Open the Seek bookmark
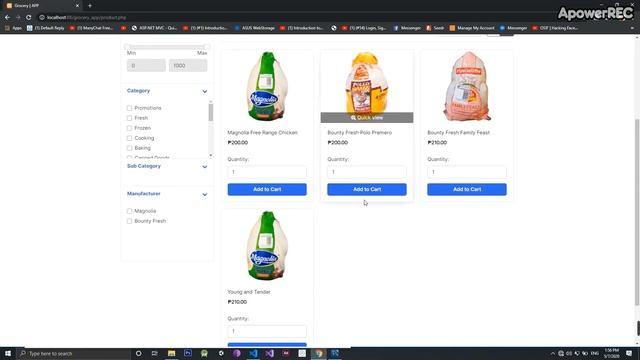 (x=435, y=28)
